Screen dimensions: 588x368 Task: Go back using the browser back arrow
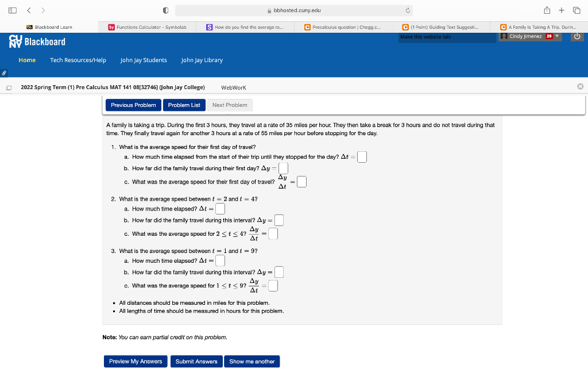pos(29,10)
